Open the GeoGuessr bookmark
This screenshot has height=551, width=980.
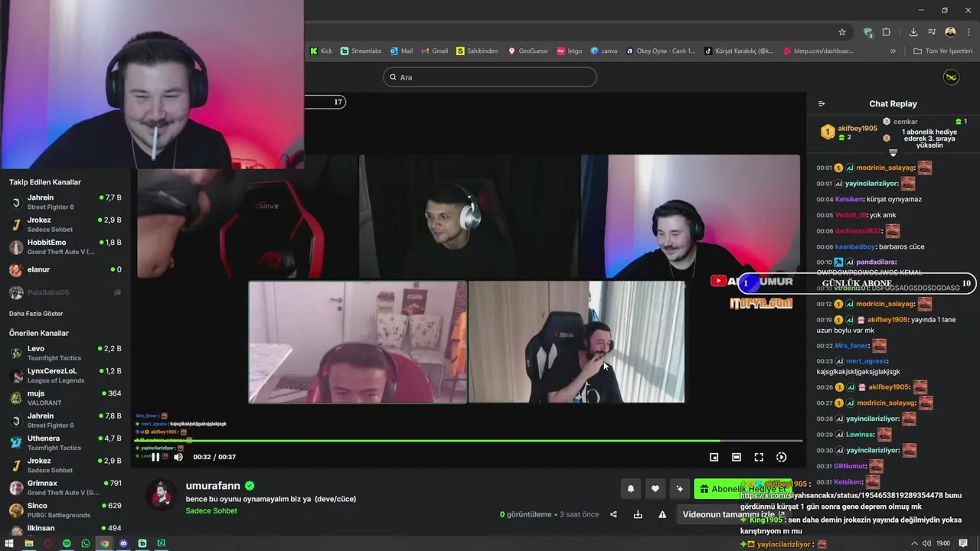click(x=528, y=51)
